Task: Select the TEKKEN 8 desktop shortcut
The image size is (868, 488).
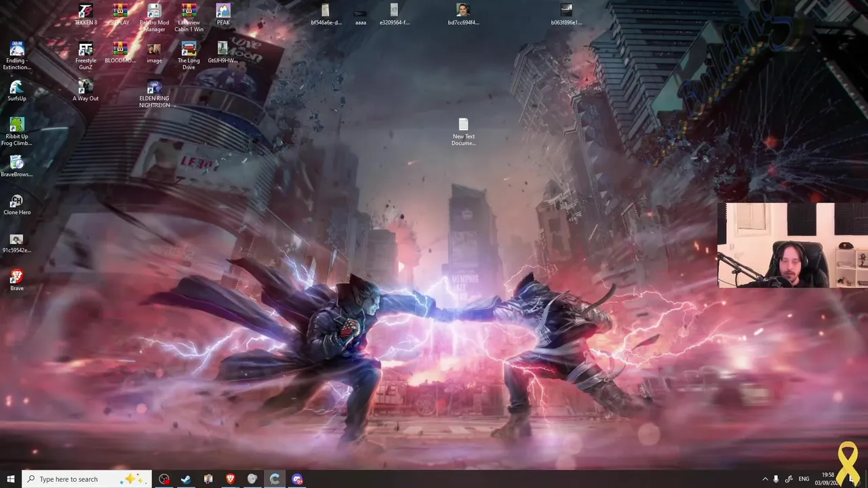Action: pos(85,14)
